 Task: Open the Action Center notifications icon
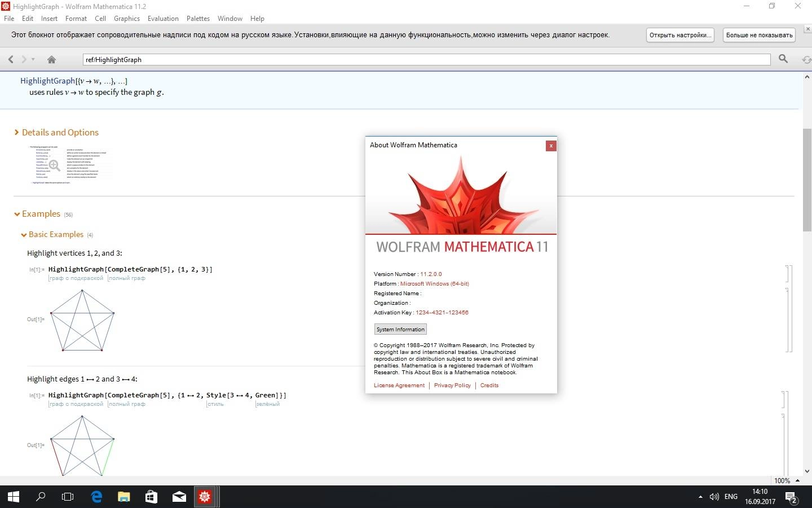click(x=791, y=497)
